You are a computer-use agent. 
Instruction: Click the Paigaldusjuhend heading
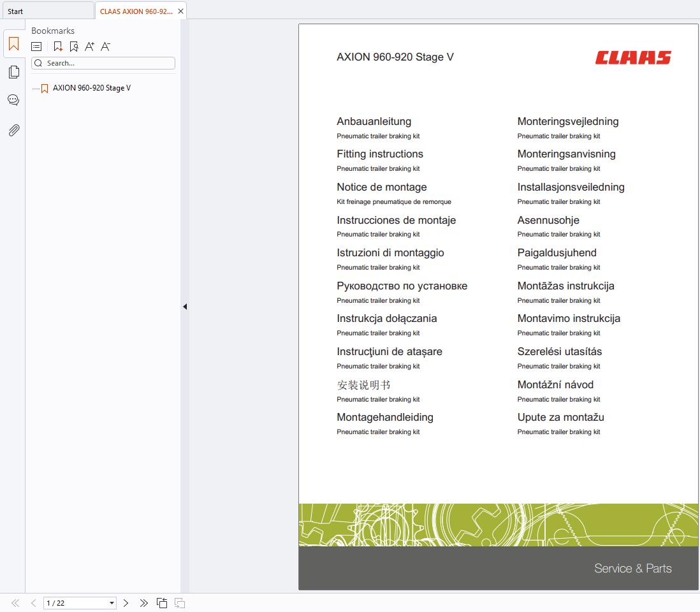(557, 252)
